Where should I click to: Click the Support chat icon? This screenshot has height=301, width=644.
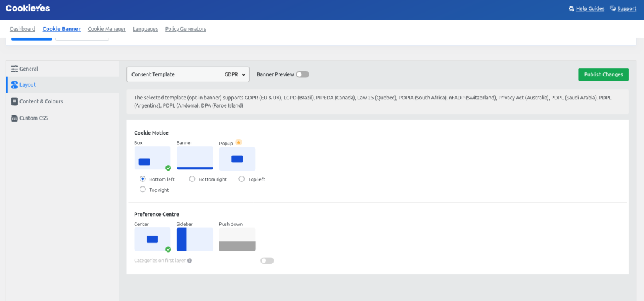point(613,9)
